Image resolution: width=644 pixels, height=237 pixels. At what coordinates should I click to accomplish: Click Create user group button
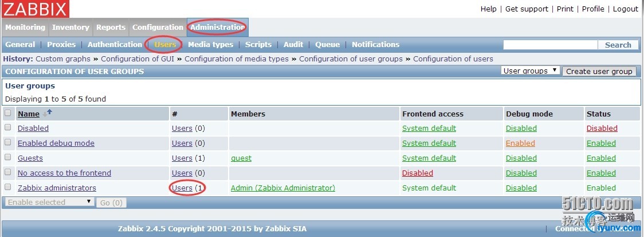pos(599,71)
